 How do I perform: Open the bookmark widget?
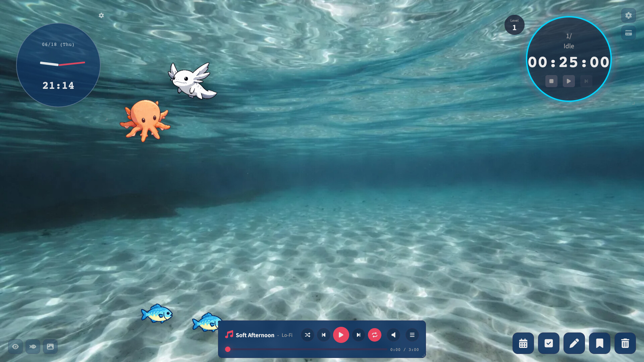point(600,343)
